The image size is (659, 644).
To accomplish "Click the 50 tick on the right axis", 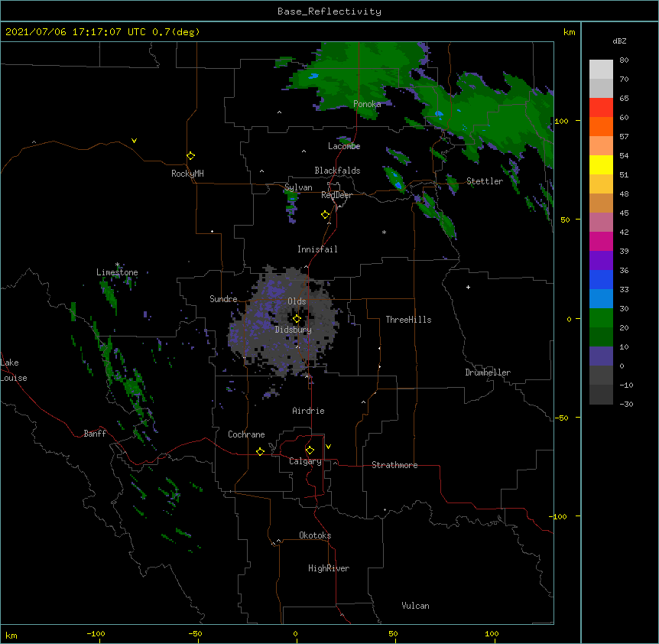I will coord(565,220).
